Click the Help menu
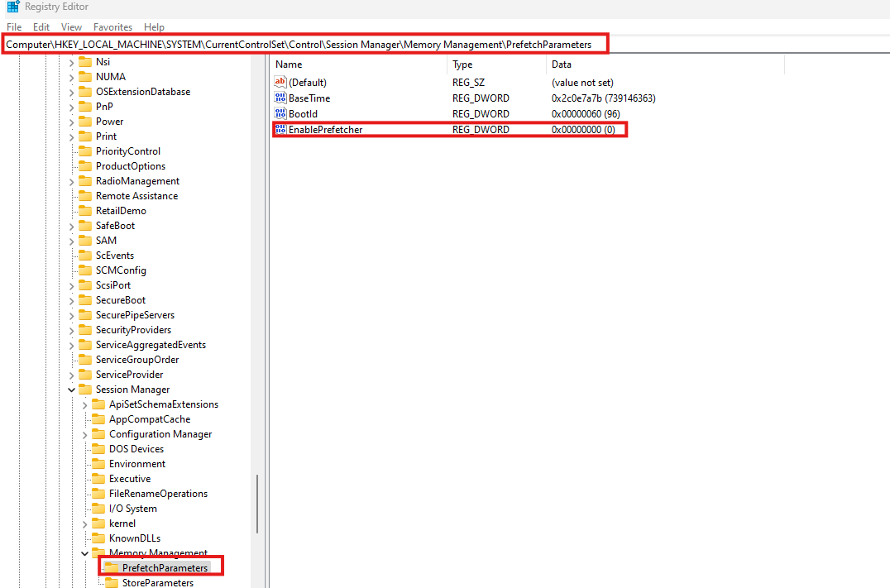 pyautogui.click(x=154, y=26)
